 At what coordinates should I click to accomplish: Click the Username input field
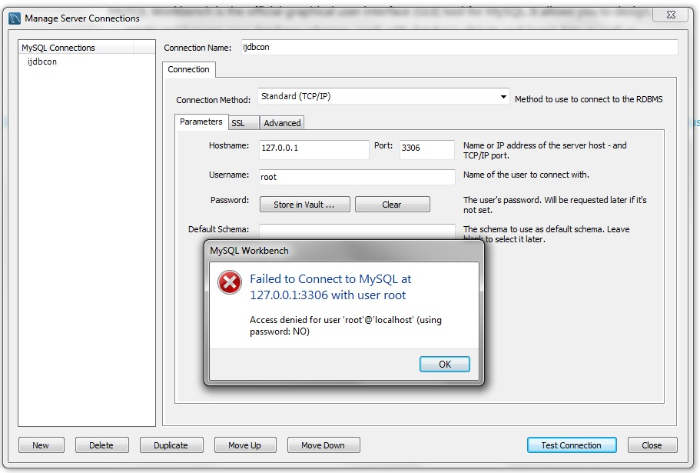point(357,177)
